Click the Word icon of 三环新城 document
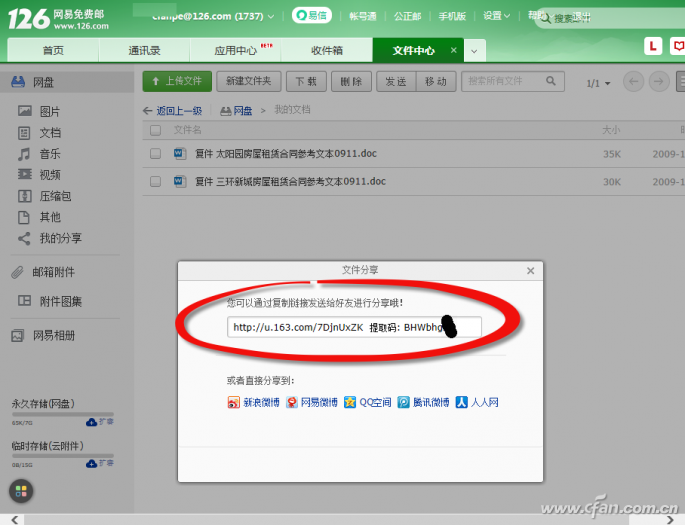The height and width of the screenshot is (525, 685). tap(180, 181)
